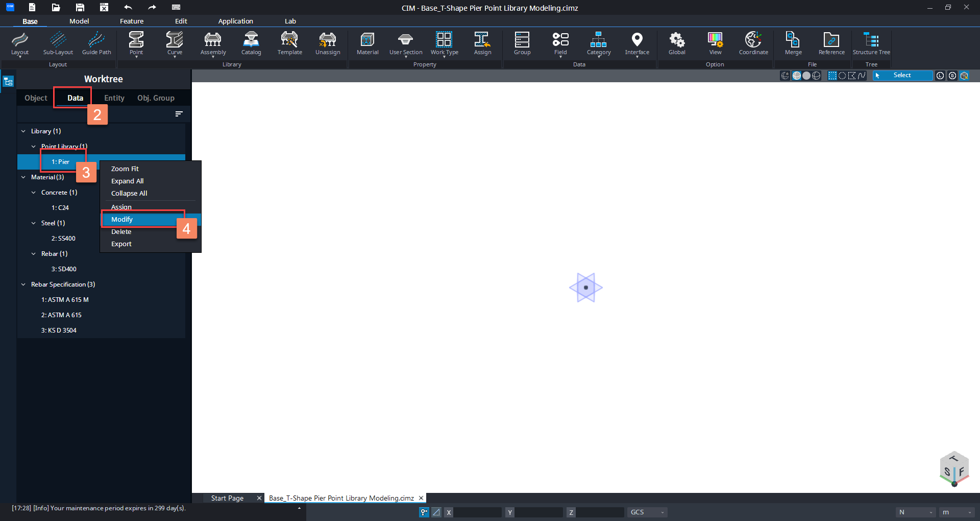Viewport: 980px width, 521px height.
Task: Collapse the Material tree node
Action: (23, 177)
